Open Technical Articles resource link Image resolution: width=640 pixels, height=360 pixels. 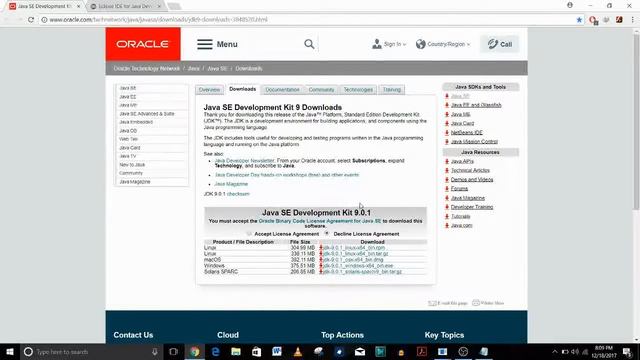470,171
